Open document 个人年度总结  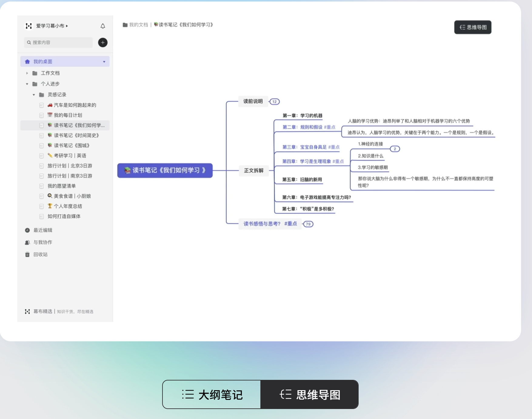65,206
